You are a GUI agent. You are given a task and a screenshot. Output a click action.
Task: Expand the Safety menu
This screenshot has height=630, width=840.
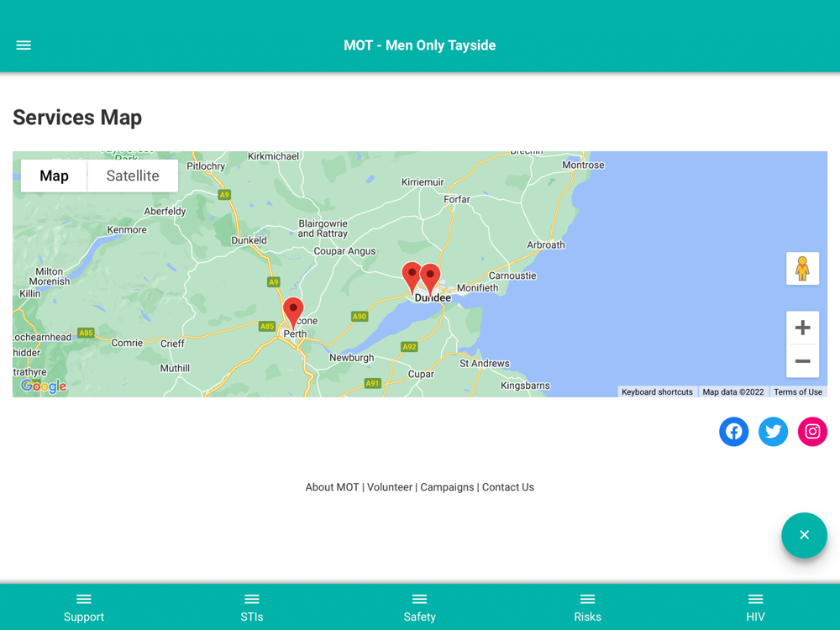point(420,607)
